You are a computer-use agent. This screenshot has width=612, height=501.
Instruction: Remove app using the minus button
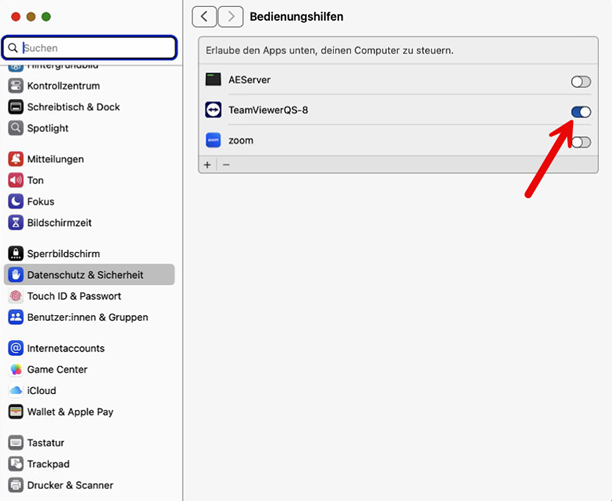click(226, 164)
